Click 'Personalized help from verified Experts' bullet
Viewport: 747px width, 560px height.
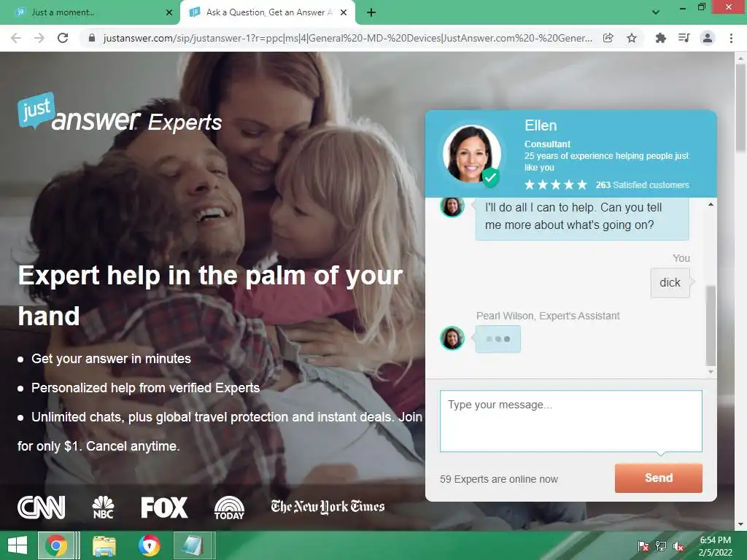point(145,388)
